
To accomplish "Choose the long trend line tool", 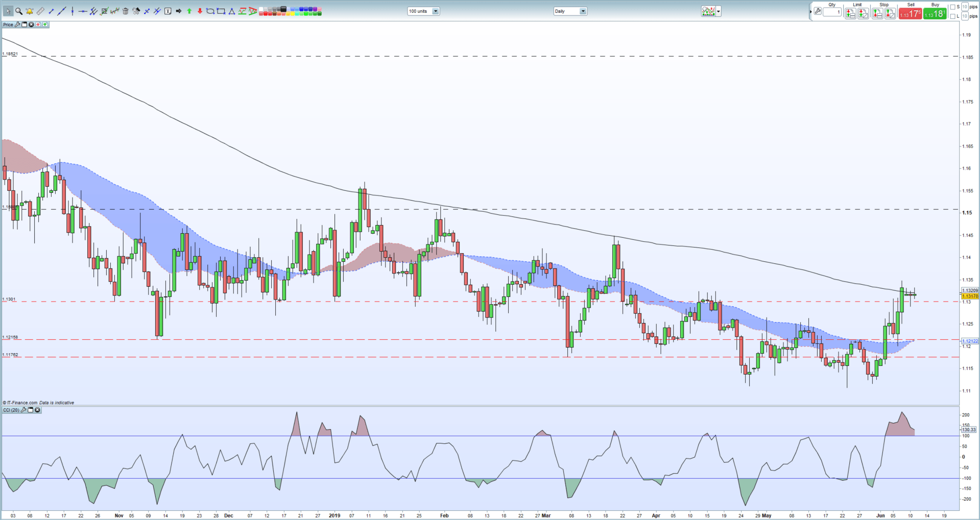I will (61, 11).
